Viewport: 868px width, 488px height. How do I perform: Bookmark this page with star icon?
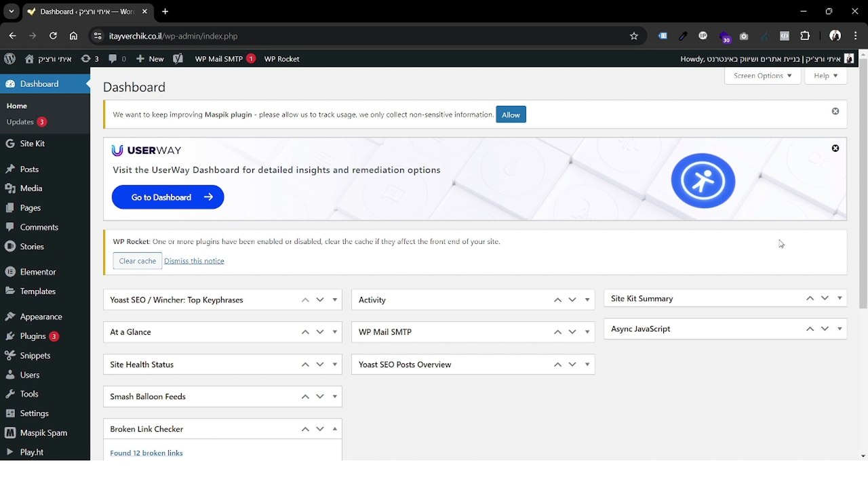pos(634,36)
